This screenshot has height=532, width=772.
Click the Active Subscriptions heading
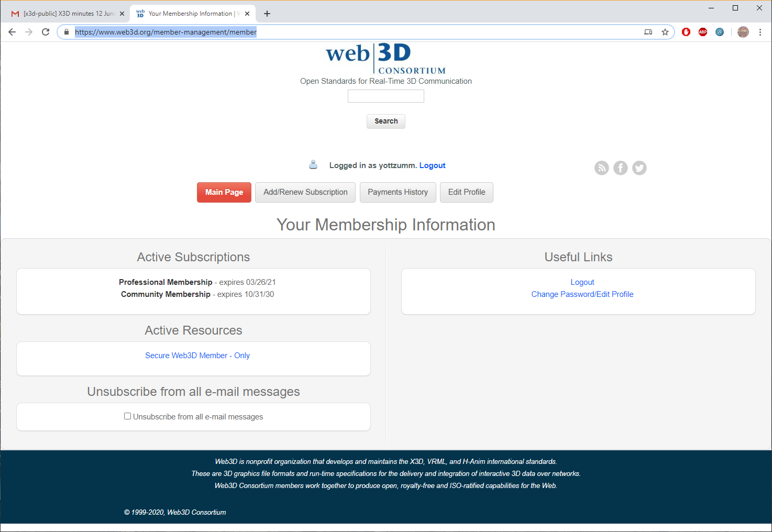click(x=193, y=257)
